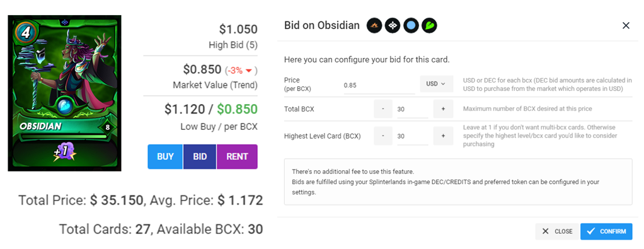The image size is (644, 249).
Task: Click the green leaf Earth element icon
Action: coord(430,26)
